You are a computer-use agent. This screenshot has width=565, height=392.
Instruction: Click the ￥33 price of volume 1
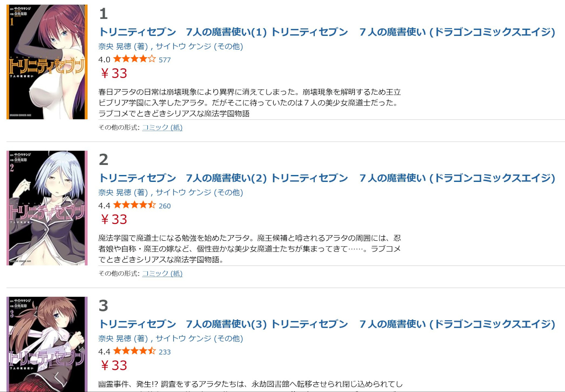click(114, 73)
